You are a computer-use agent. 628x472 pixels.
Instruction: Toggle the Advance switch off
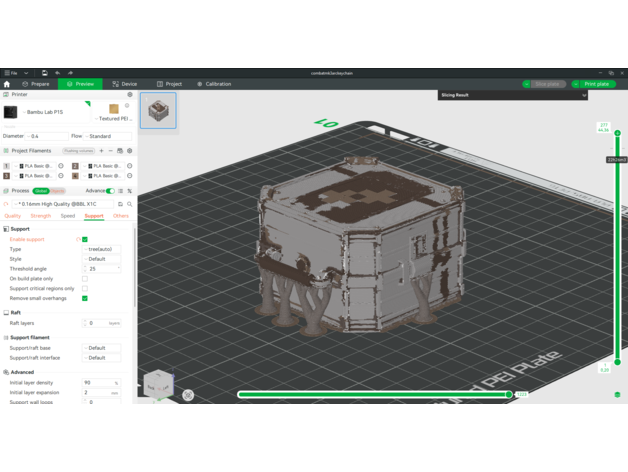click(111, 191)
